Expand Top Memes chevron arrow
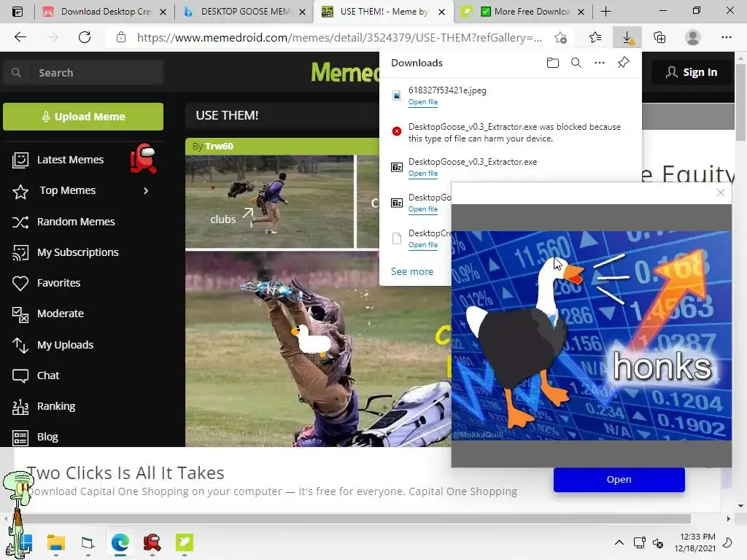This screenshot has width=747, height=560. pos(146,190)
